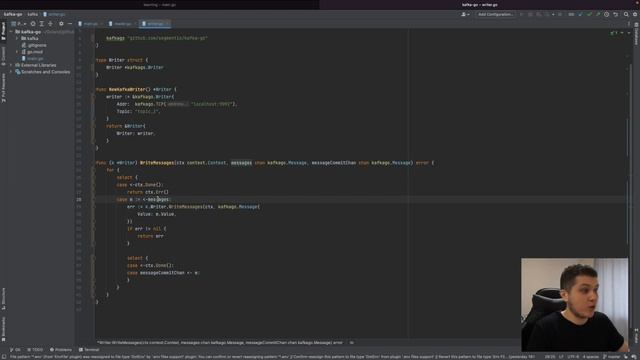
Task: Click Collapse All icon in Project panel
Action: [x=50, y=24]
